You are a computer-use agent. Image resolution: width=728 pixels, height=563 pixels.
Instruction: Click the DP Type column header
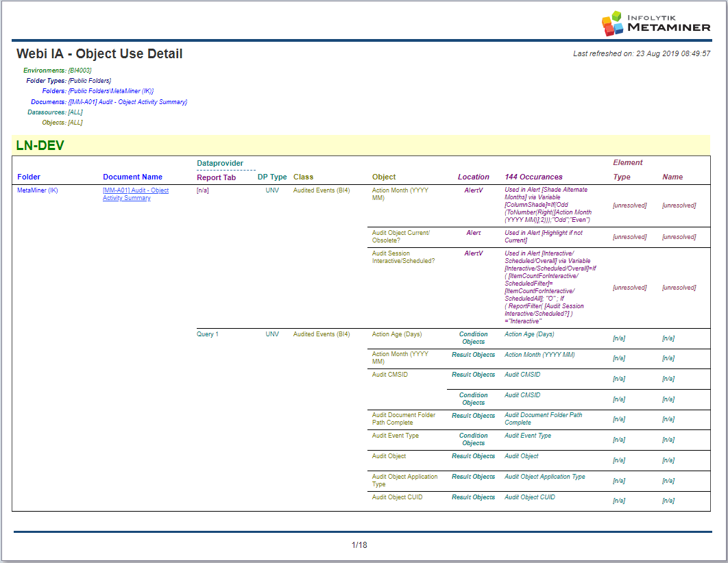pos(272,177)
